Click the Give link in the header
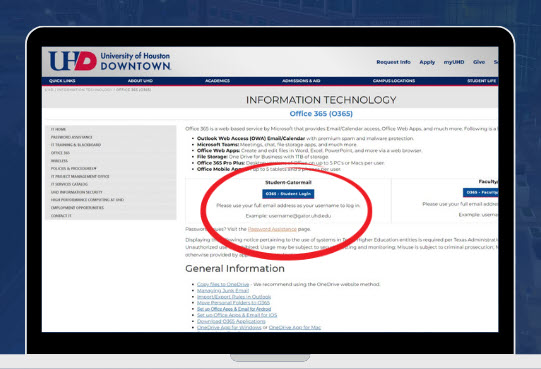The width and height of the screenshot is (541, 369). click(x=479, y=62)
